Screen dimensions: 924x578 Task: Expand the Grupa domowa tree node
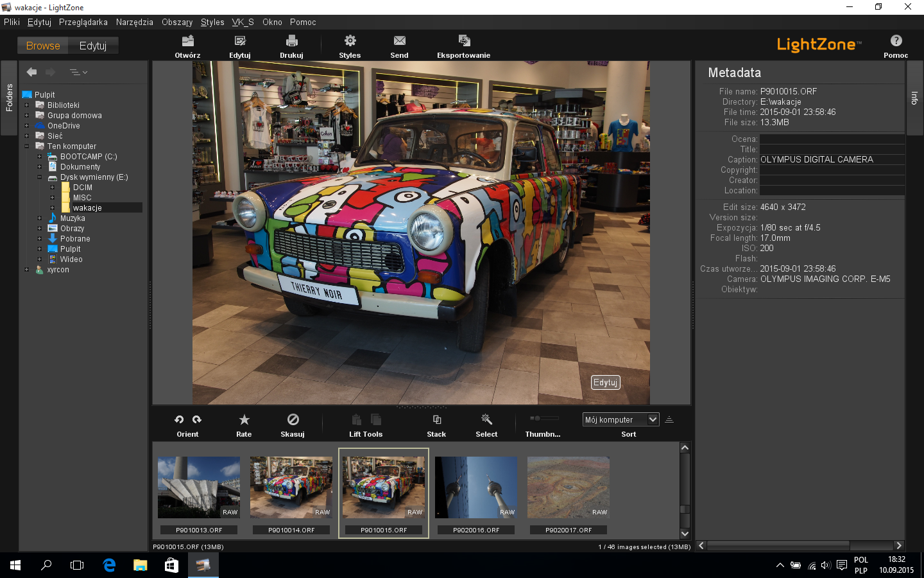point(26,116)
